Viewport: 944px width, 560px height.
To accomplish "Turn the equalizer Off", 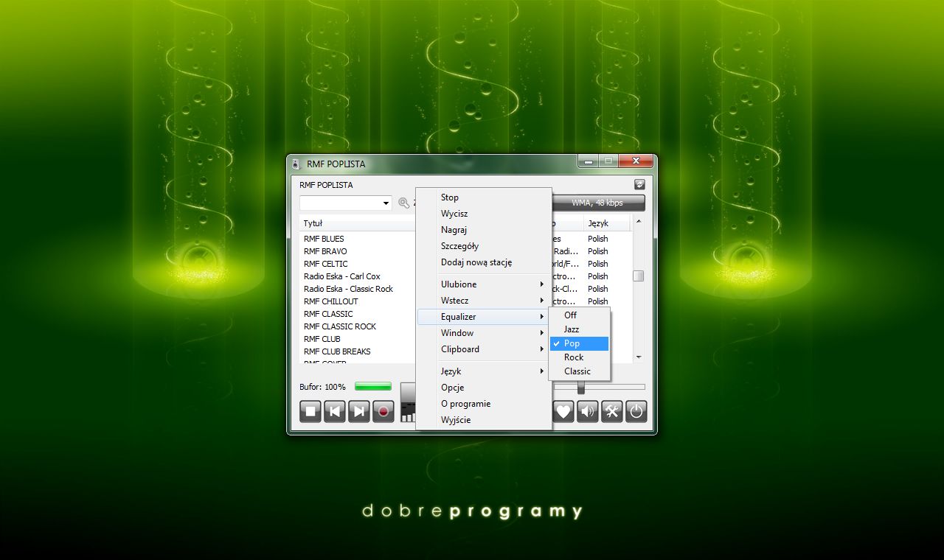I will 580,315.
